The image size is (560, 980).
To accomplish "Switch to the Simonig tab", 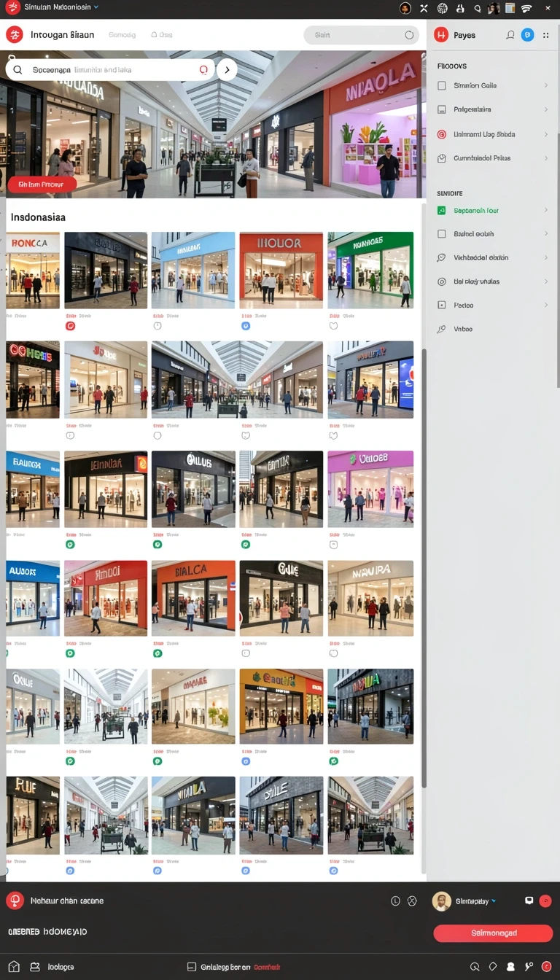I will click(x=122, y=35).
